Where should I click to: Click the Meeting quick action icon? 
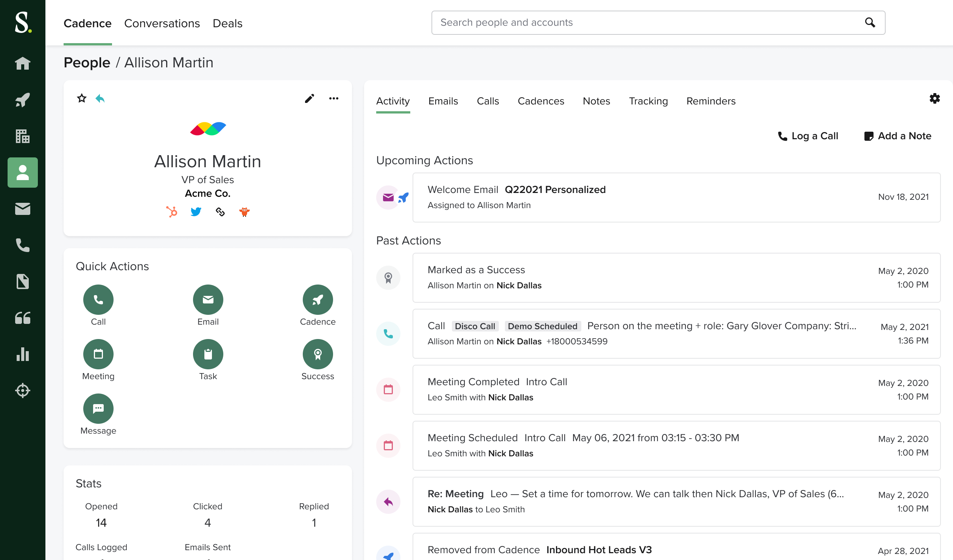point(98,354)
